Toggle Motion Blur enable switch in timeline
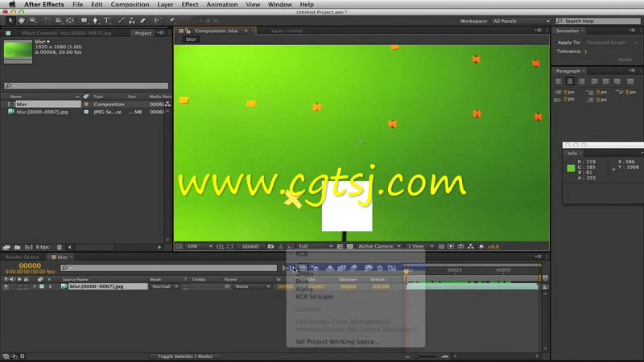644x362 pixels. click(x=353, y=268)
